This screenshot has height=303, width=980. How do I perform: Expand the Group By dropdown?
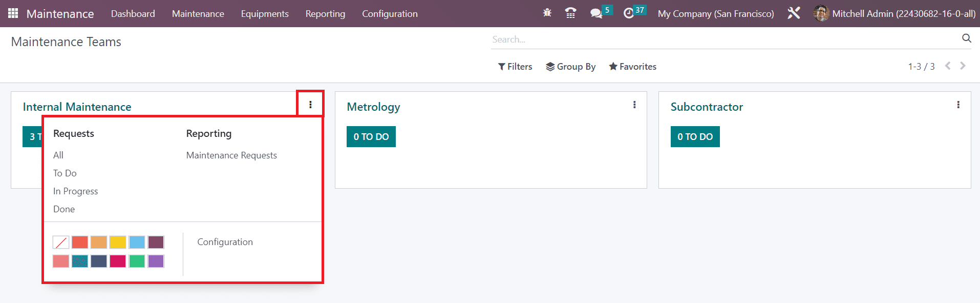[x=571, y=67]
